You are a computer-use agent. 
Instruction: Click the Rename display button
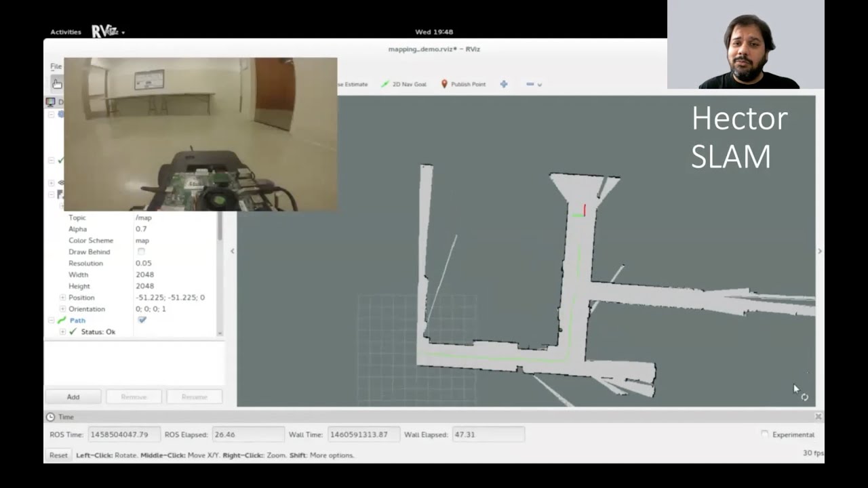[x=194, y=396]
